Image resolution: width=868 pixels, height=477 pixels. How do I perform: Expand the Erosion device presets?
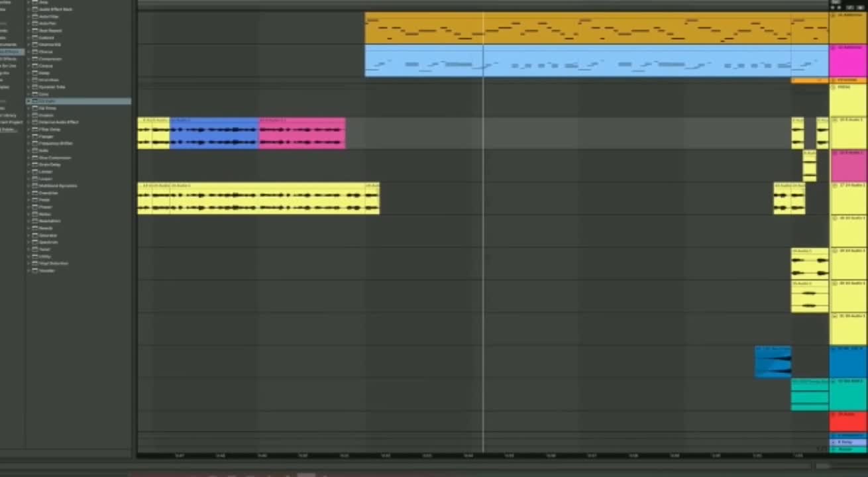[28, 115]
